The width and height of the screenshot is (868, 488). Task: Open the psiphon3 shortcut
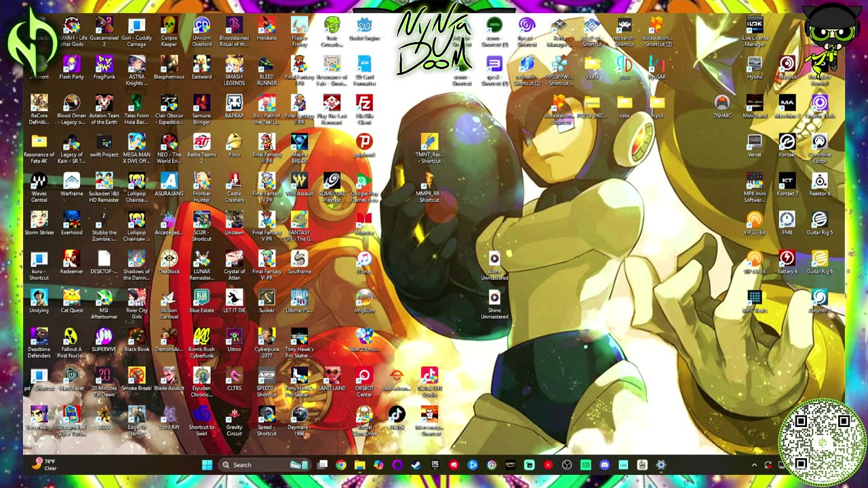tap(364, 146)
